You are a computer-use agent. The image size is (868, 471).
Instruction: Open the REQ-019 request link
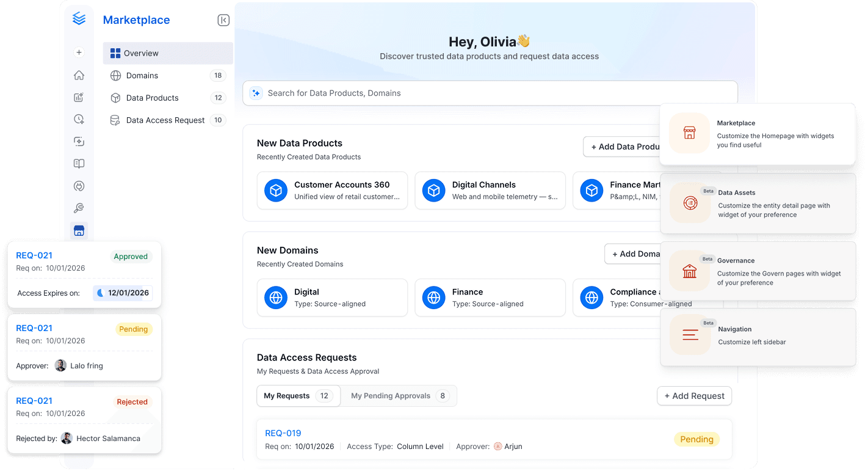[283, 433]
